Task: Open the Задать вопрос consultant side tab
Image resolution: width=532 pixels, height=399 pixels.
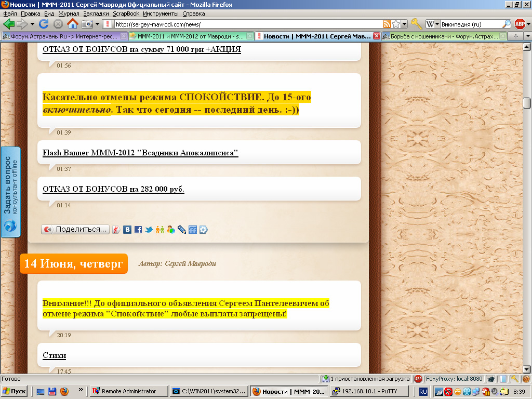Action: click(x=10, y=192)
